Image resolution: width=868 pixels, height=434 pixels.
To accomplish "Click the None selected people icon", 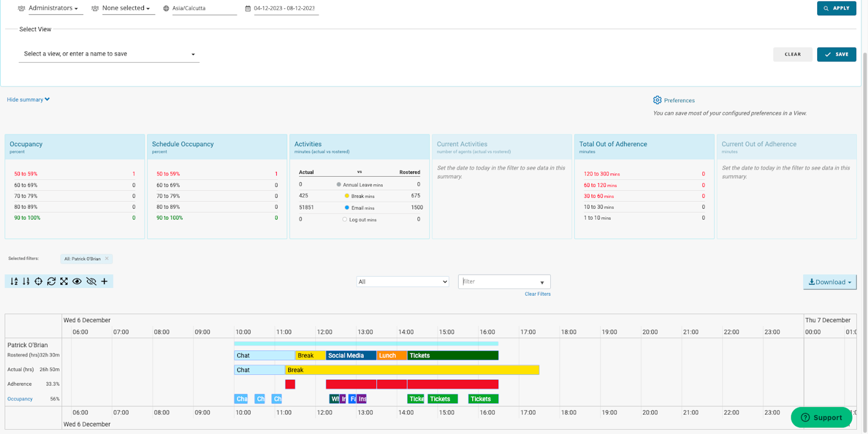I will pyautogui.click(x=95, y=8).
